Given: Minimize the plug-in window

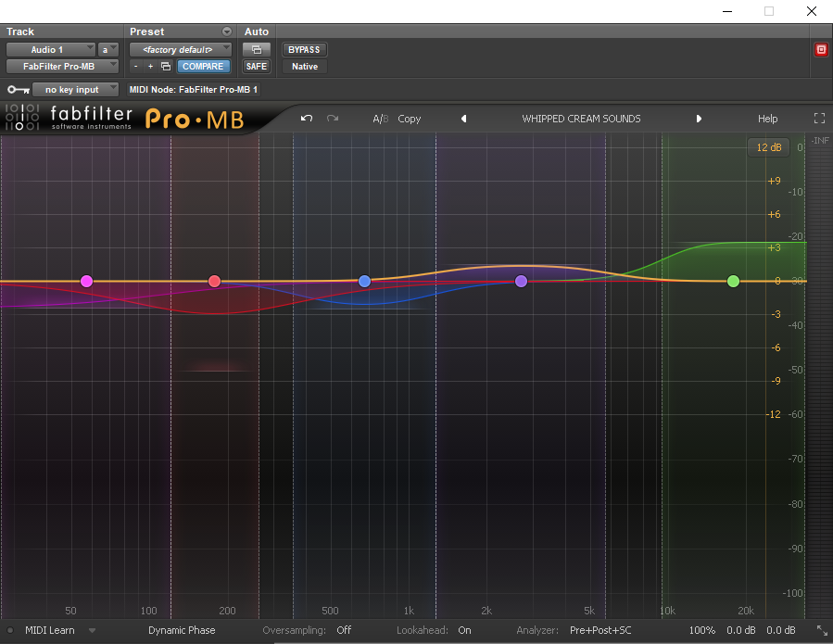Looking at the screenshot, I should [727, 11].
